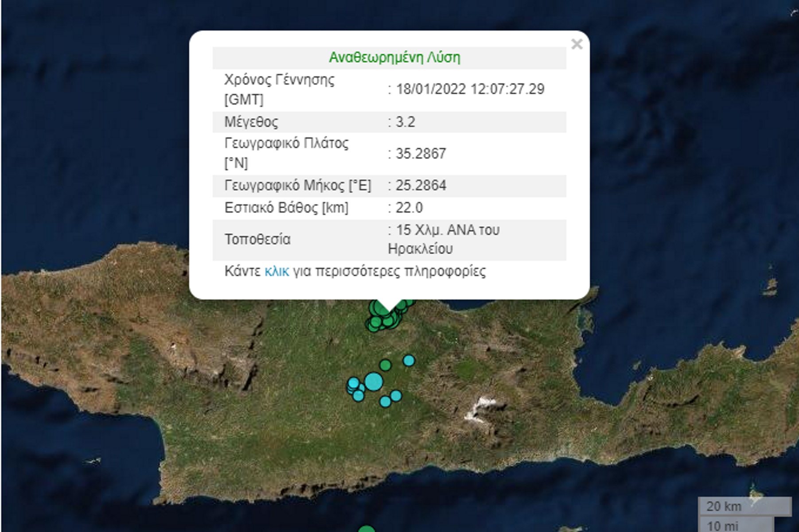
Task: Close the earthquake info popup
Action: point(577,44)
